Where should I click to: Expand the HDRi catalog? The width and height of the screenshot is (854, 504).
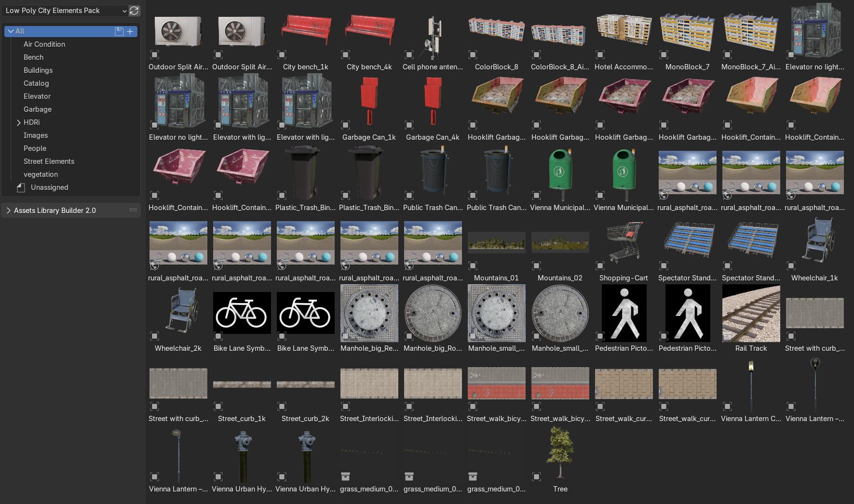pos(18,122)
